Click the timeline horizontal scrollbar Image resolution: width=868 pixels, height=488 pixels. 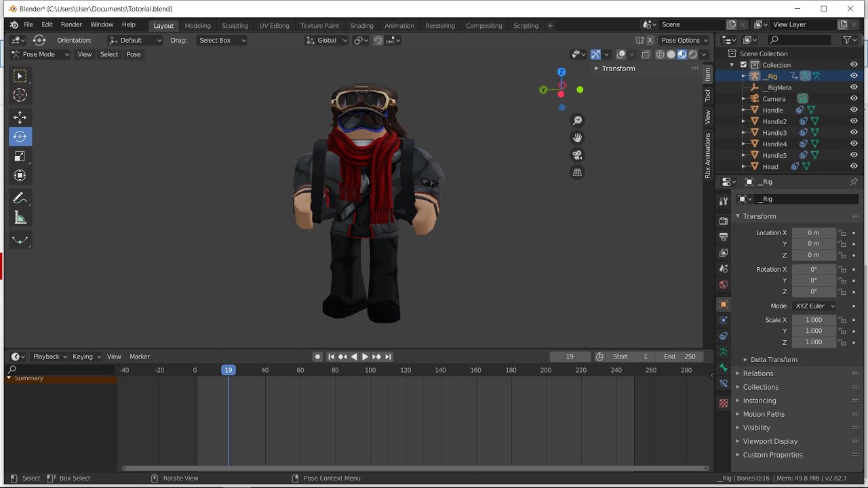click(x=415, y=468)
